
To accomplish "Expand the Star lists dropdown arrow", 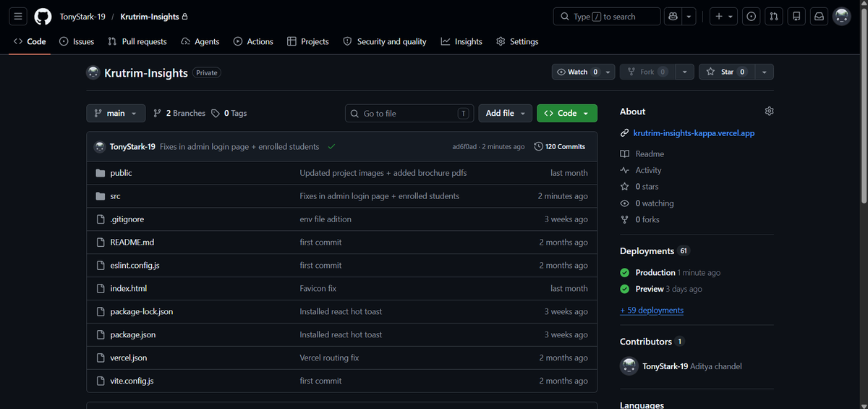I will click(765, 72).
